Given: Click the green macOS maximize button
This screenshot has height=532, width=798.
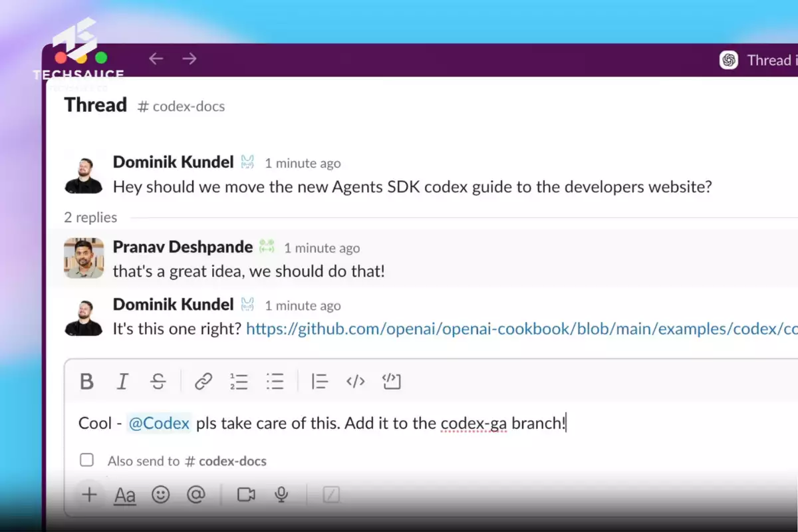Looking at the screenshot, I should [x=101, y=58].
